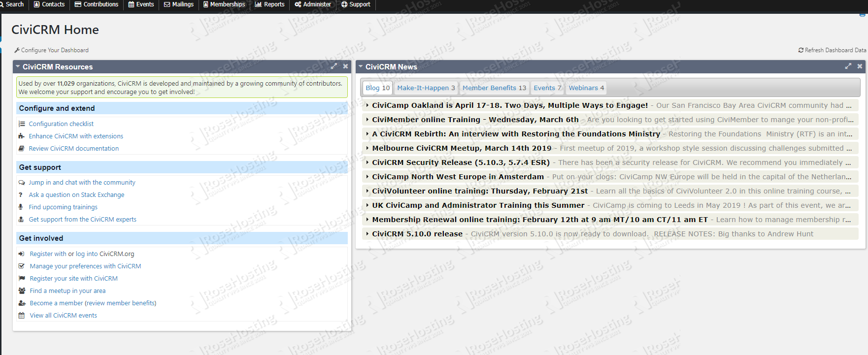Open the Contributions menu
Screen dimensions: 868x355
[x=97, y=4]
